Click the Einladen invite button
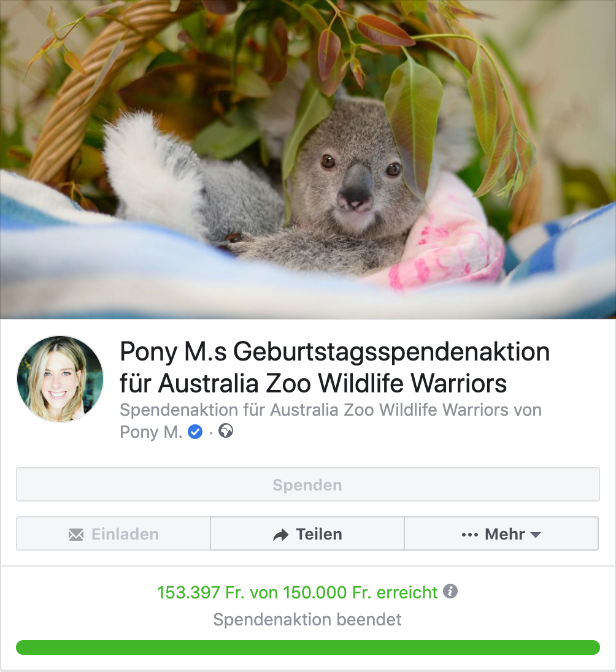 click(x=114, y=533)
